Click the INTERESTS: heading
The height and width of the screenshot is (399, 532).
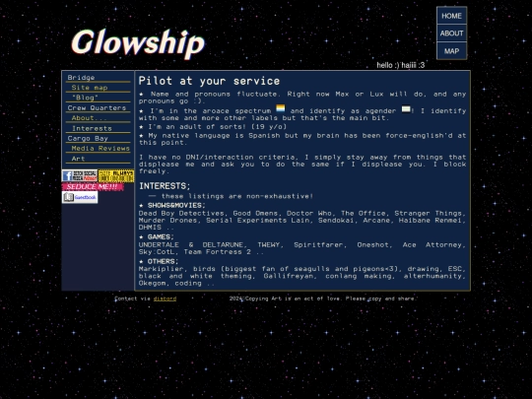pyautogui.click(x=165, y=186)
